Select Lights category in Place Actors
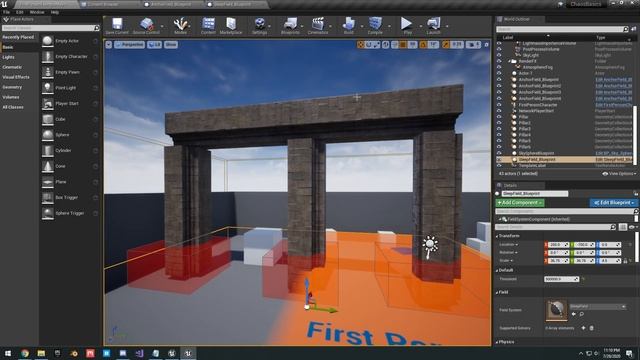The image size is (640, 360). coord(9,57)
